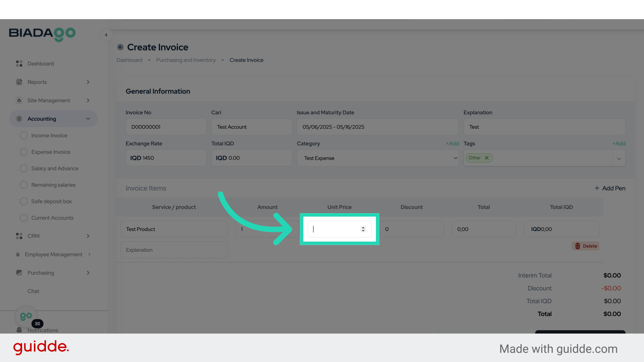Click the Add Pen button
Image resolution: width=644 pixels, height=362 pixels.
pos(610,188)
